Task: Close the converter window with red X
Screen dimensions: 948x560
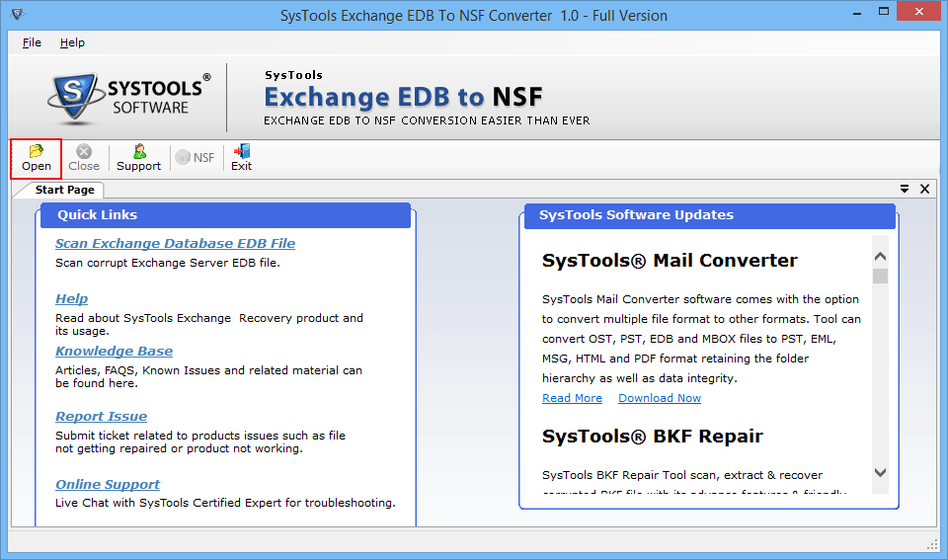Action: pyautogui.click(x=919, y=11)
